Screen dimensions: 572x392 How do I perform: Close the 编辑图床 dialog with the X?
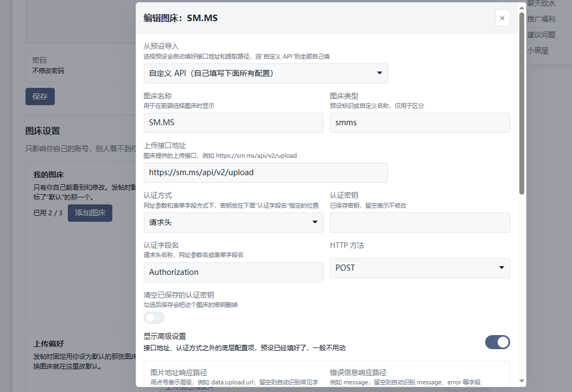click(x=502, y=18)
